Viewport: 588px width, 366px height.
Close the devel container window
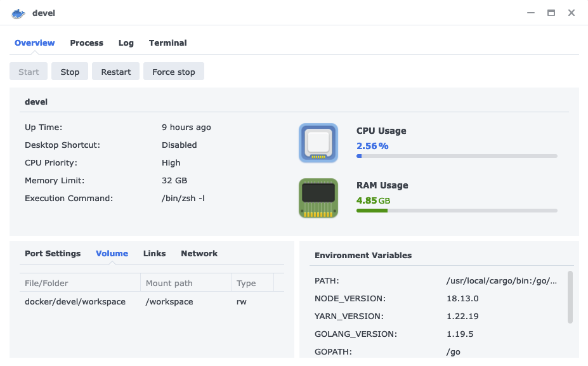(x=571, y=13)
